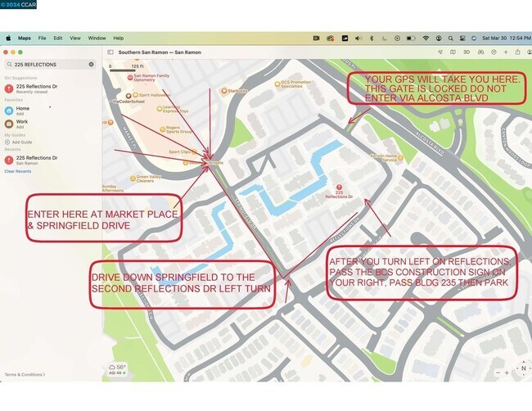Open the View menu
The image size is (532, 411).
coord(75,38)
